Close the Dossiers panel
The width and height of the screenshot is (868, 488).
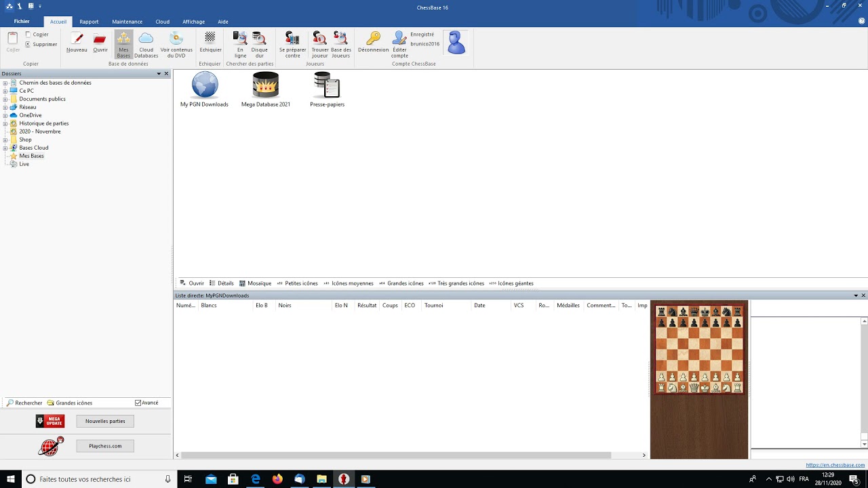[x=167, y=74]
